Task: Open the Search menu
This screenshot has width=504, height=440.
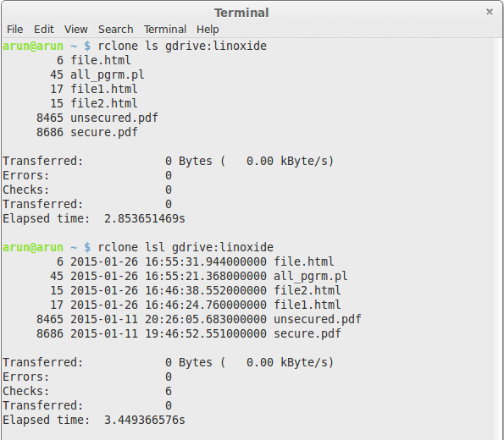Action: click(x=116, y=30)
